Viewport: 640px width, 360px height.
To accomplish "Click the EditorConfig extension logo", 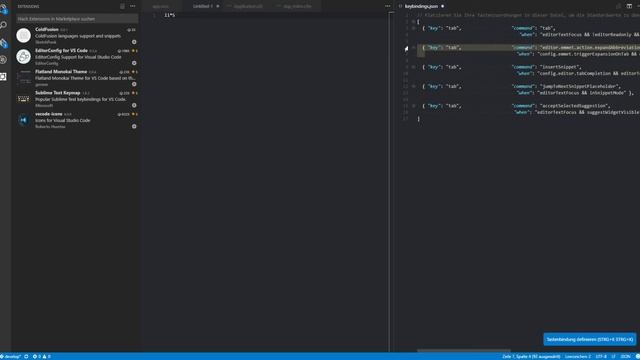I will click(x=24, y=56).
